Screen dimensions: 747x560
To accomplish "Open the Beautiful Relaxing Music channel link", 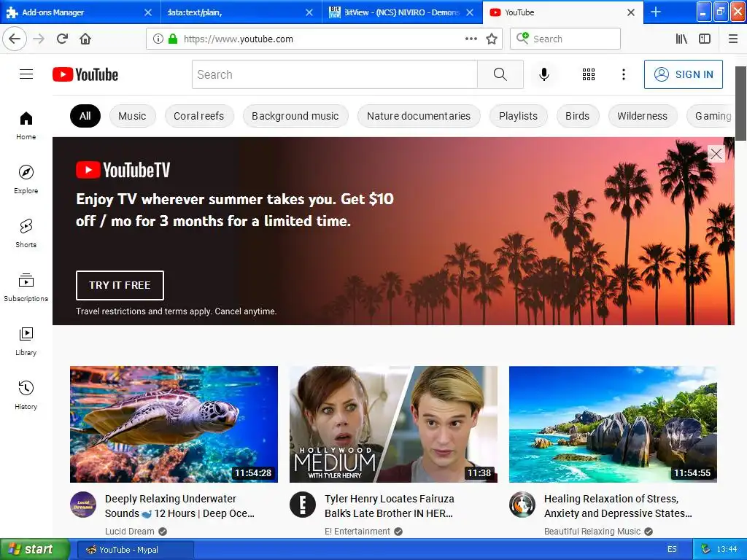I will click(592, 532).
